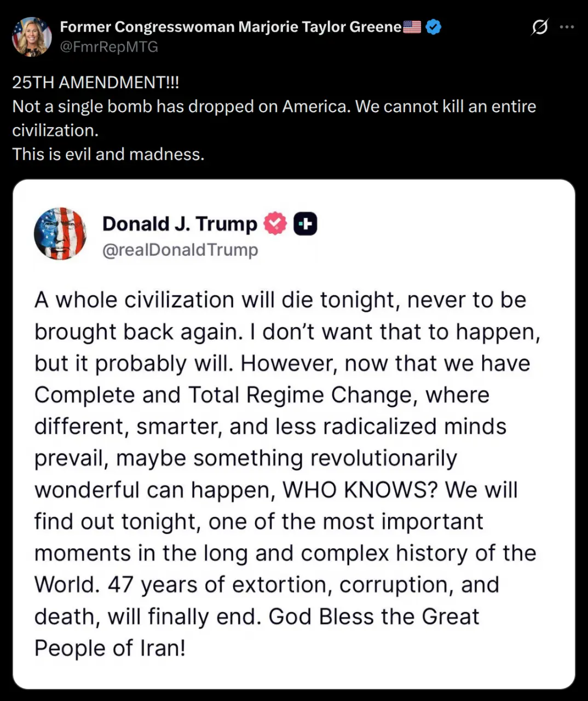Viewport: 588px width, 701px height.
Task: Click the "WHO KNOWS?" text in quote
Action: coord(360,490)
